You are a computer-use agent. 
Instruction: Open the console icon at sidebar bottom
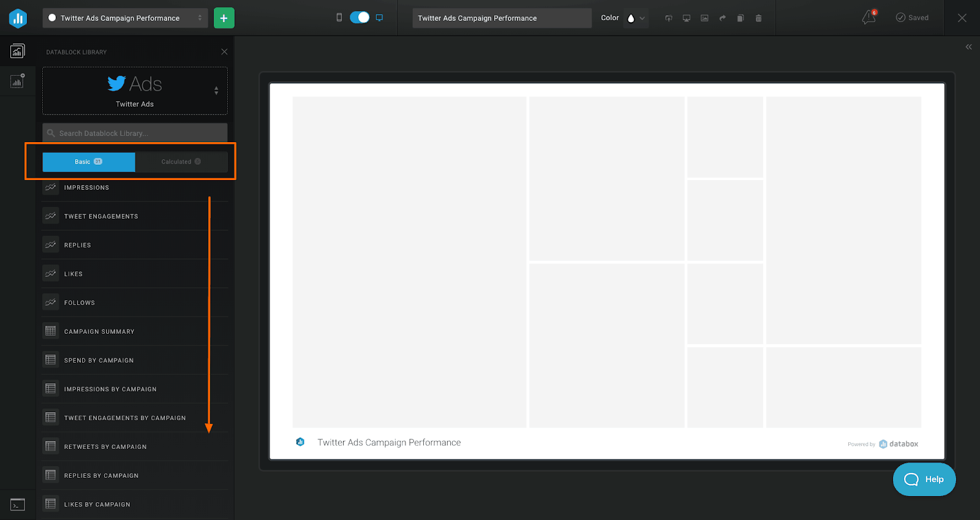pos(17,505)
